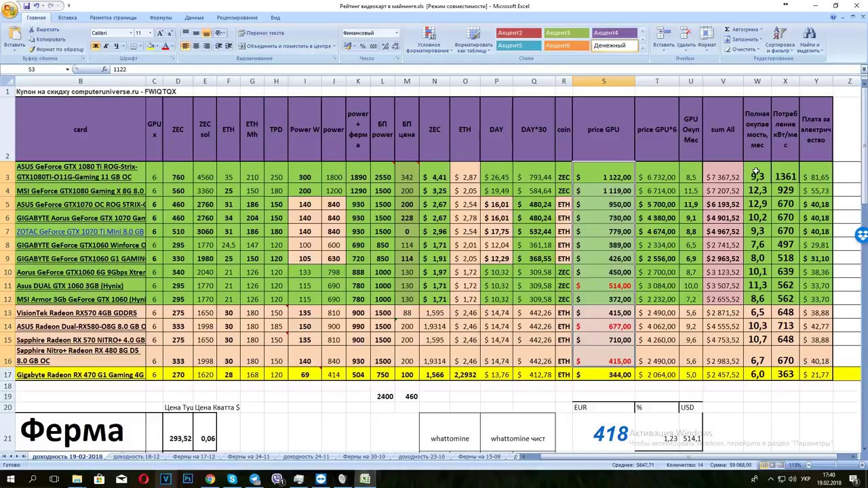This screenshot has height=488, width=868.
Task: Open Conditional Formatting (Условное форматирование)
Action: tap(428, 39)
